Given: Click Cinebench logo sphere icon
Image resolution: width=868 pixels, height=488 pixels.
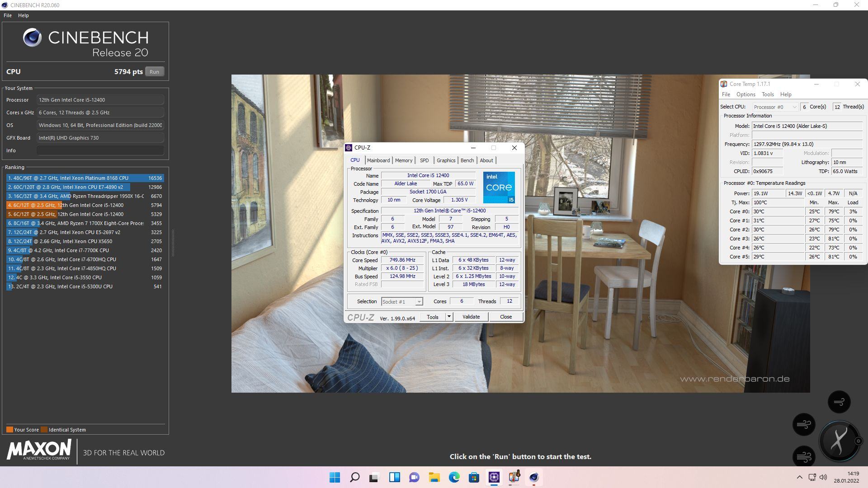Looking at the screenshot, I should 32,38.
